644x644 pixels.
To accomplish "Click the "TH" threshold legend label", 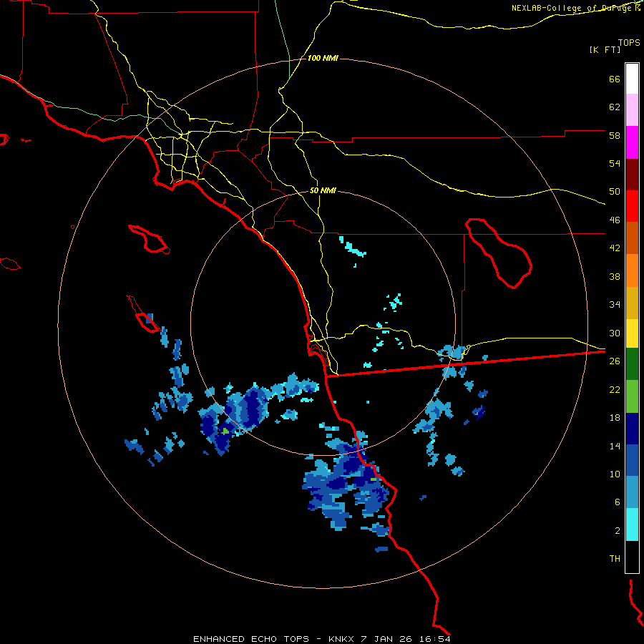I will (615, 559).
